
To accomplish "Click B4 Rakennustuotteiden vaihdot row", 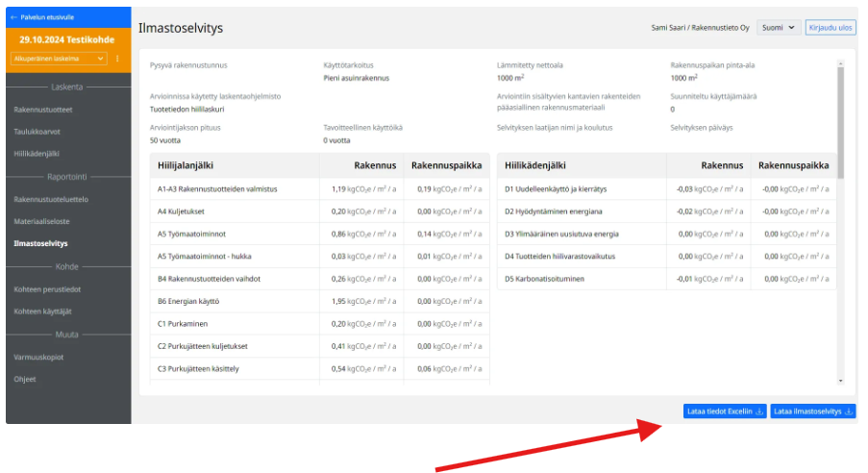I will pos(319,279).
